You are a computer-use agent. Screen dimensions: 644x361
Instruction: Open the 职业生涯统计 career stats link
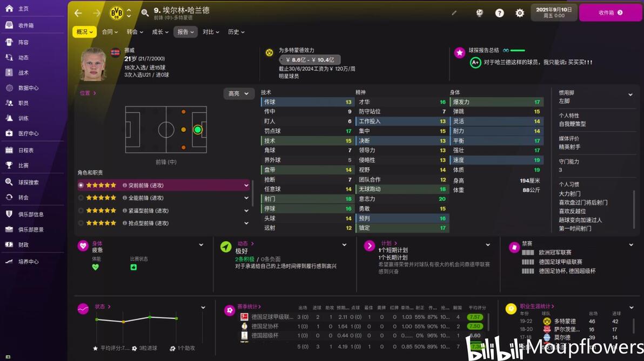[537, 306]
